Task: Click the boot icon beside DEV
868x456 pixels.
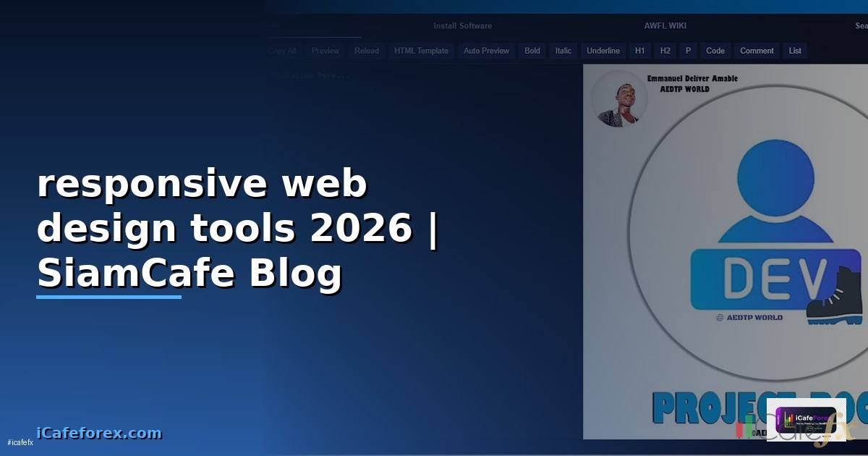Action: [x=834, y=295]
